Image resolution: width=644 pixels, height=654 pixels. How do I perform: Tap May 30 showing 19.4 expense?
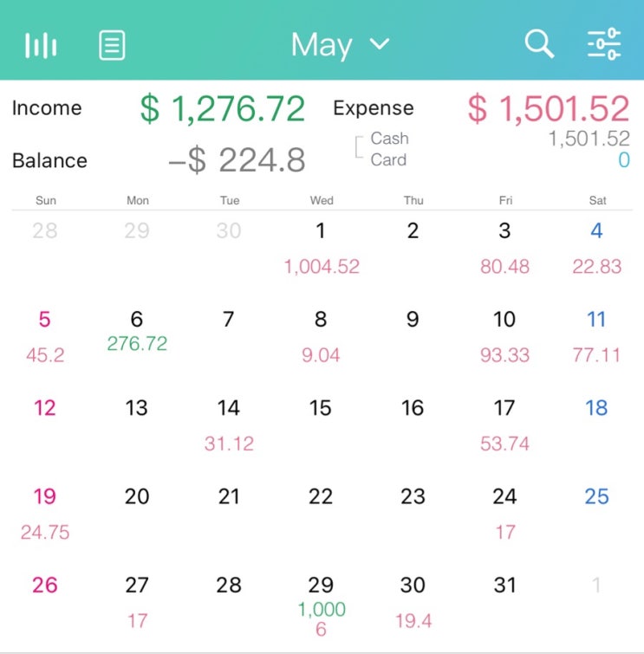coord(413,603)
